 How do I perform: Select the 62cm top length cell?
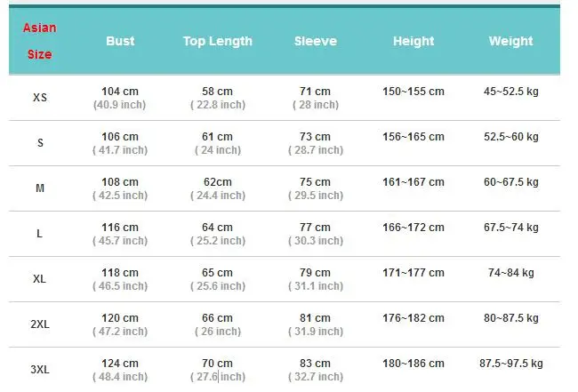coord(218,182)
